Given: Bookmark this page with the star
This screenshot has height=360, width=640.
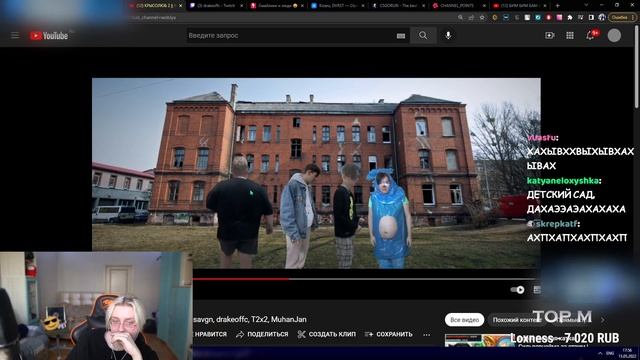Looking at the screenshot, I should (482, 18).
